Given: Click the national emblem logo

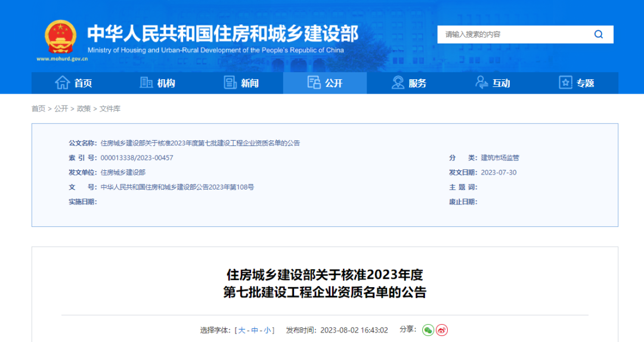Looking at the screenshot, I should click(x=61, y=38).
